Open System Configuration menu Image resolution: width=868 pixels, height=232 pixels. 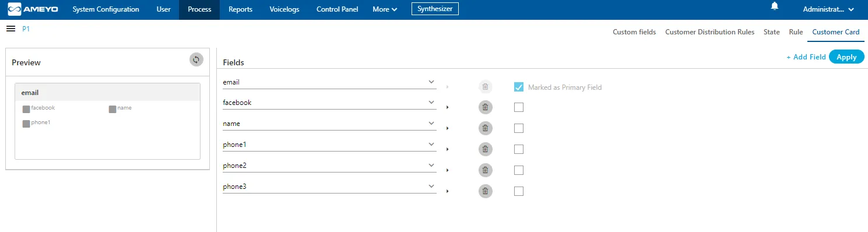106,9
